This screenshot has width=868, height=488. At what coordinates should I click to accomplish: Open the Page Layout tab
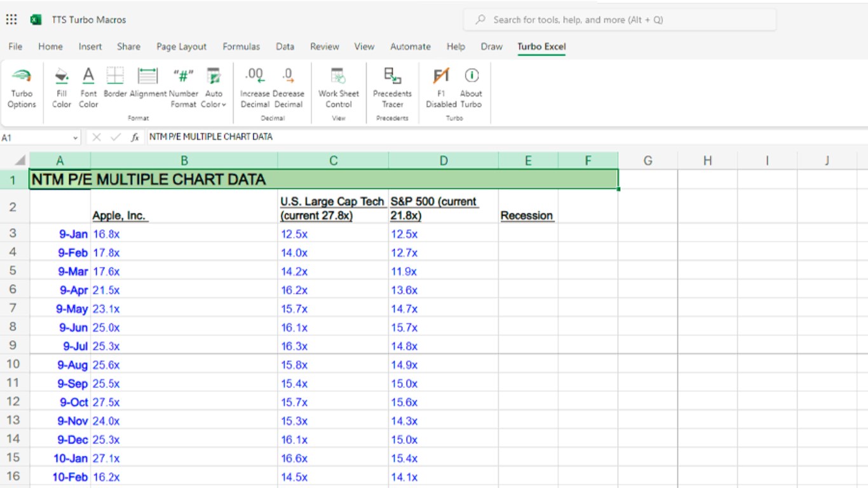[181, 46]
